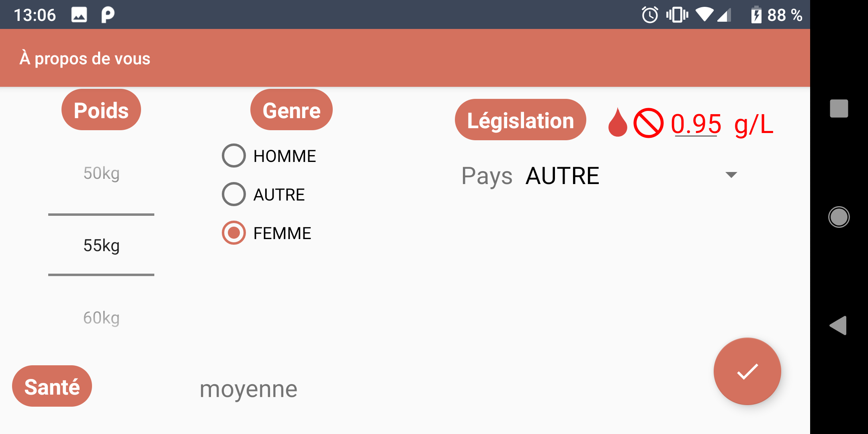Select the AUTRE gender radio button
Image resolution: width=868 pixels, height=434 pixels.
point(264,194)
